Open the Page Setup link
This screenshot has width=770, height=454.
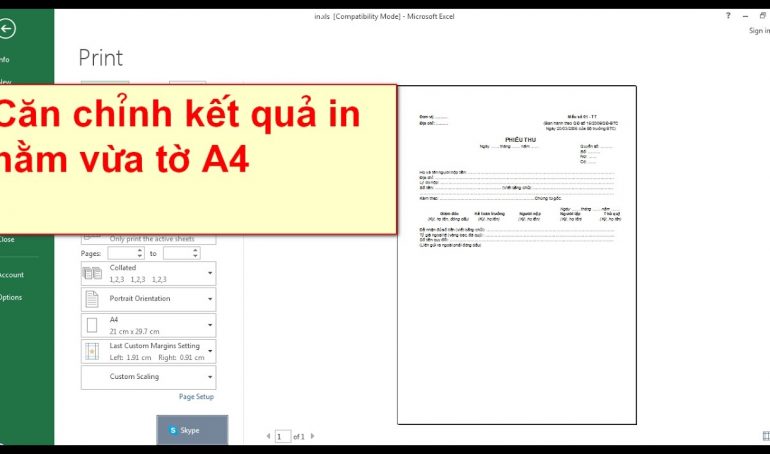(x=196, y=397)
